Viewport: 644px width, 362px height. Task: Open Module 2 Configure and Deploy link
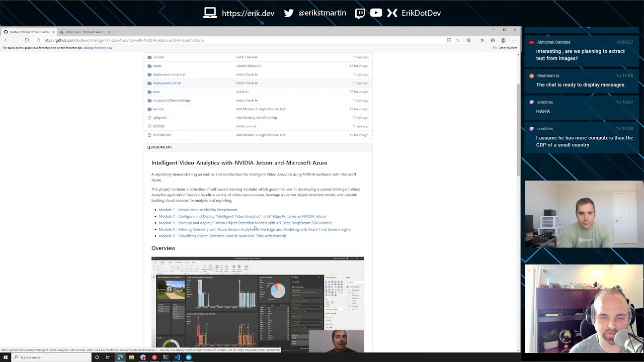click(242, 216)
